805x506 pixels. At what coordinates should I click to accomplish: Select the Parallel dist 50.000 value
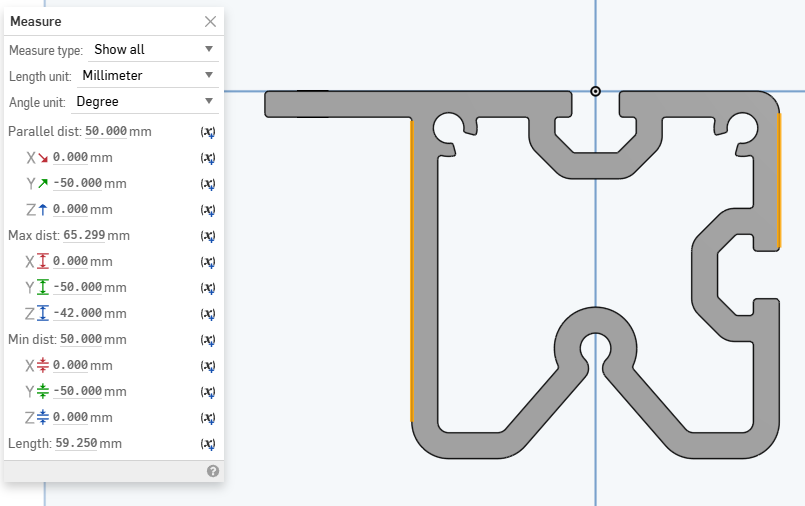pos(106,131)
